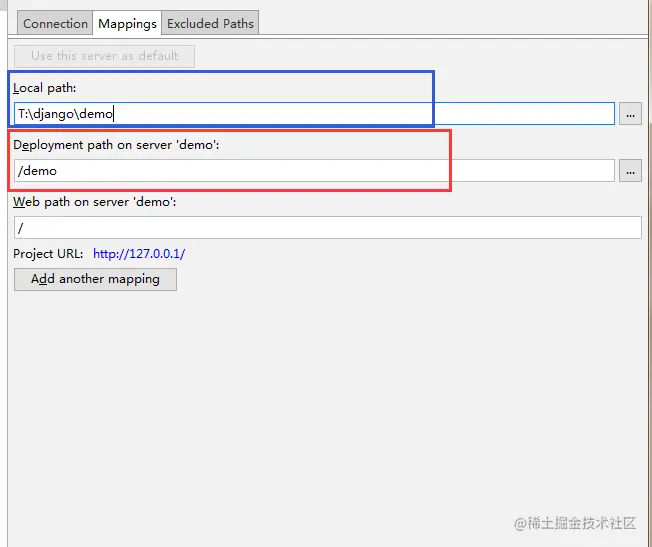Switch to the Connection tab
The image size is (652, 547).
pos(55,23)
